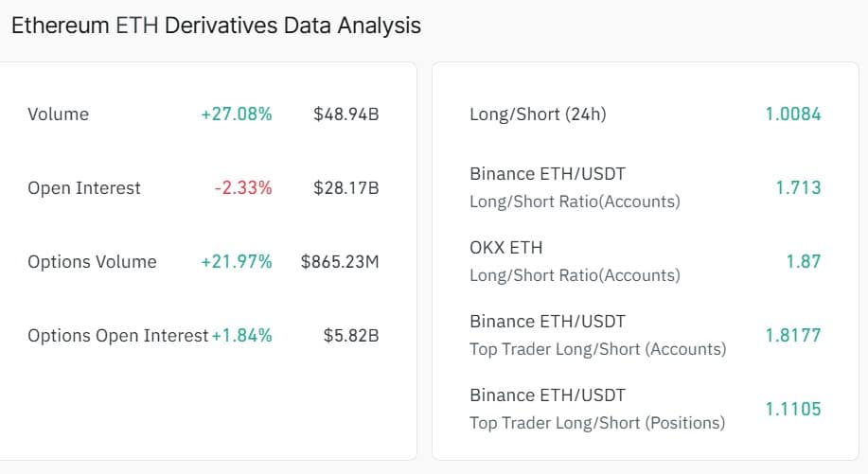
Task: Click the -2.33% open interest change
Action: coord(242,188)
